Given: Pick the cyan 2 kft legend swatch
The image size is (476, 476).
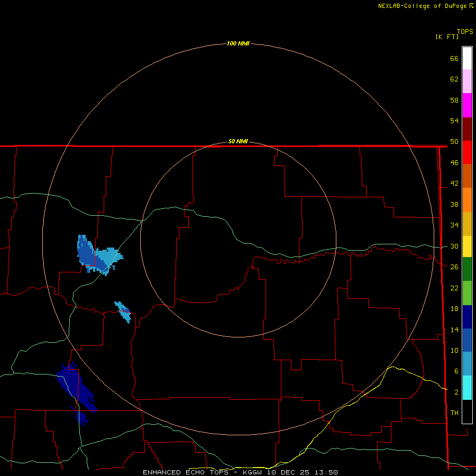Looking at the screenshot, I should [x=467, y=388].
